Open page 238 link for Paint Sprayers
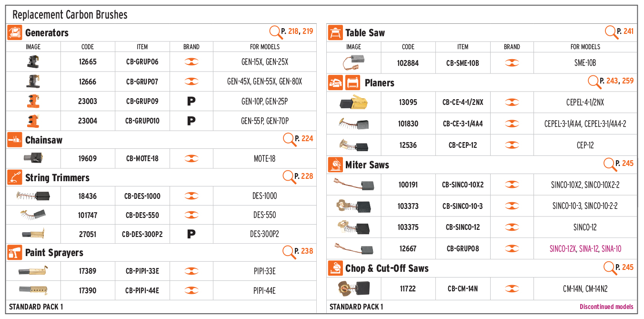Image resolution: width=644 pixels, height=319 pixels. click(307, 251)
